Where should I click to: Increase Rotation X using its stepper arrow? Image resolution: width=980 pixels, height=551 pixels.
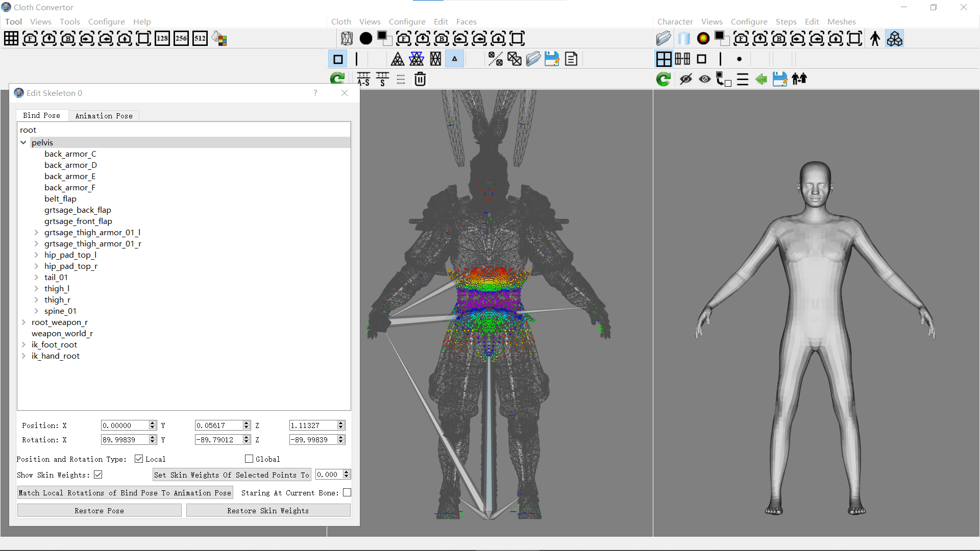(152, 437)
